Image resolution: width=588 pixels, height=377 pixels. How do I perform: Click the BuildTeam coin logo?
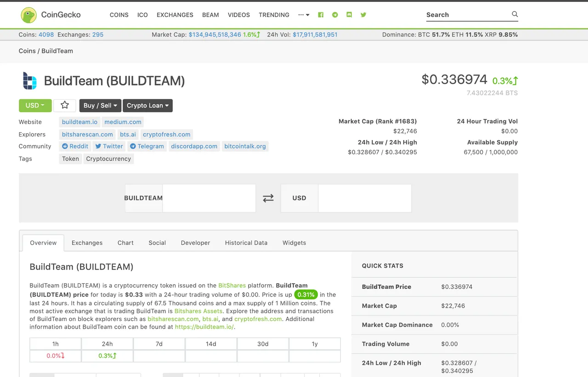[29, 81]
